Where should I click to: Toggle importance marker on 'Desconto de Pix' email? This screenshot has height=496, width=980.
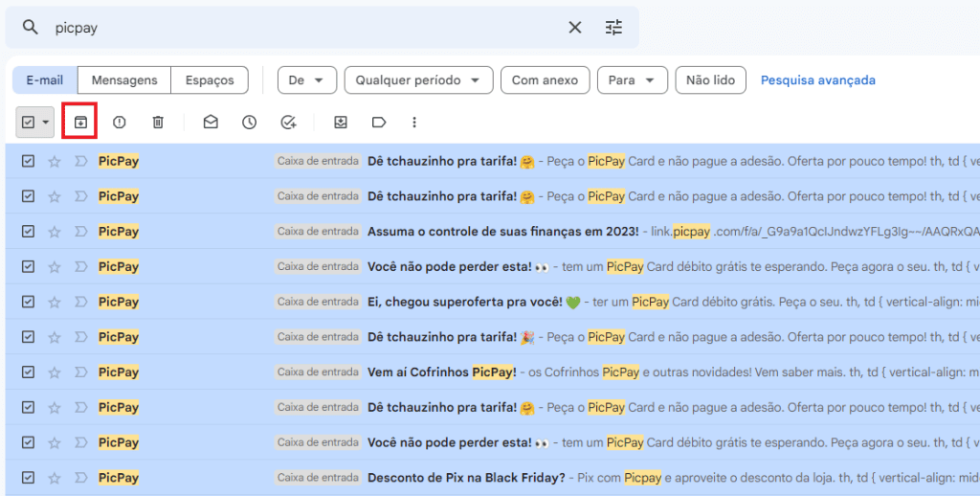(80, 478)
